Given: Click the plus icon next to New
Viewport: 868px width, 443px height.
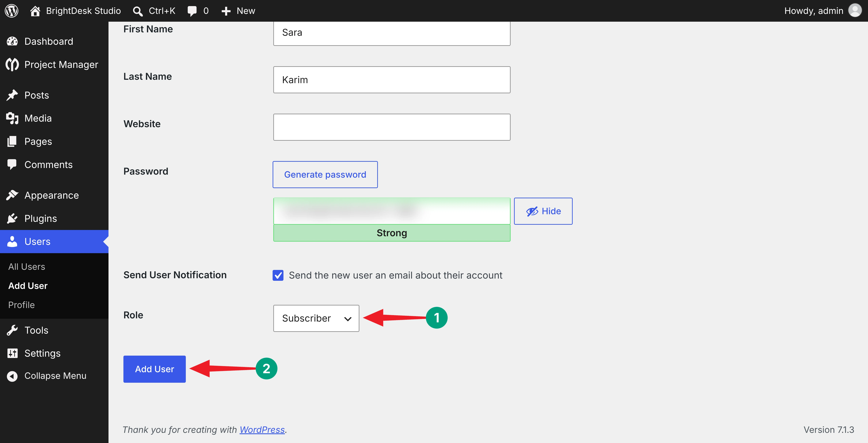Looking at the screenshot, I should click(x=226, y=11).
